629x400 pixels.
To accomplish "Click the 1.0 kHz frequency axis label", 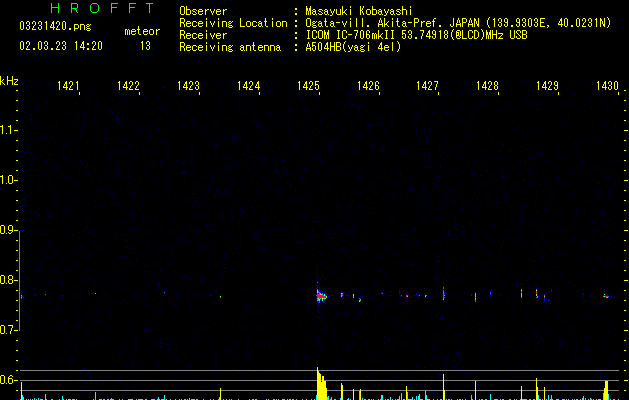I will (x=8, y=180).
